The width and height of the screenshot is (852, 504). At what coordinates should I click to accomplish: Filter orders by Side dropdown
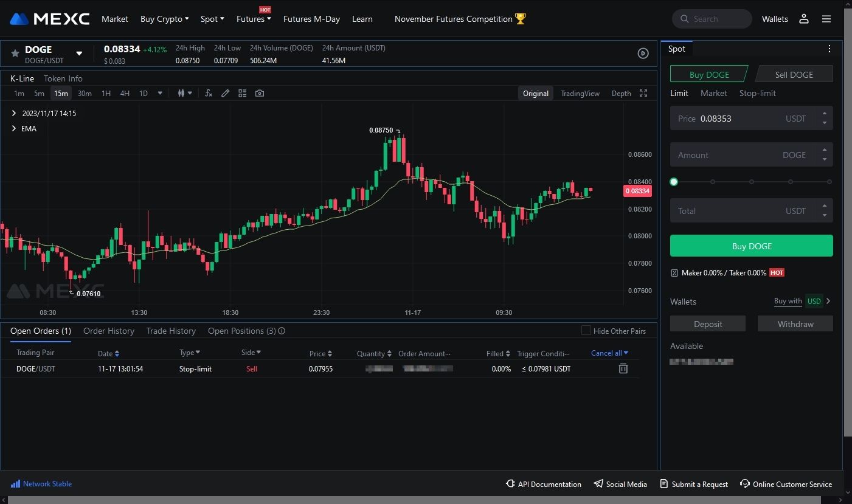click(x=251, y=353)
